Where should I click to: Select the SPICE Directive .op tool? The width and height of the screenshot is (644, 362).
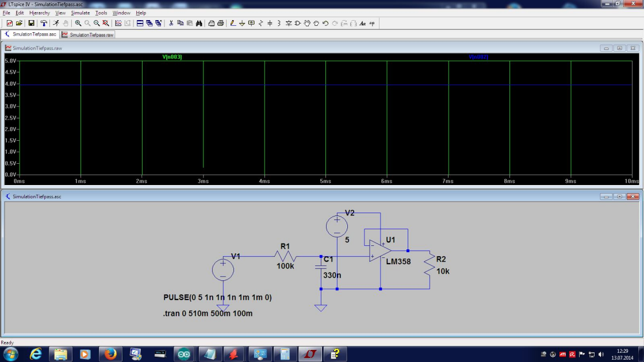pyautogui.click(x=372, y=24)
